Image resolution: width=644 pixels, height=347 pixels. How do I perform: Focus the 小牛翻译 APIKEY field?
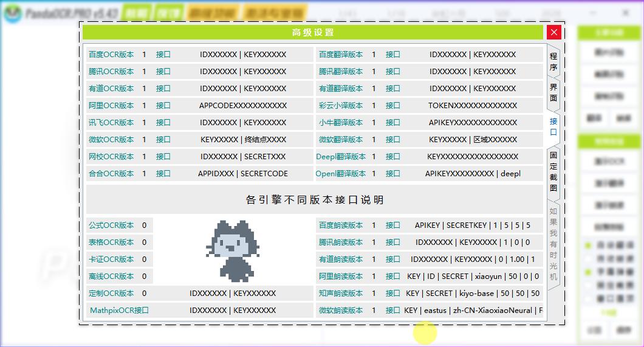(x=473, y=122)
